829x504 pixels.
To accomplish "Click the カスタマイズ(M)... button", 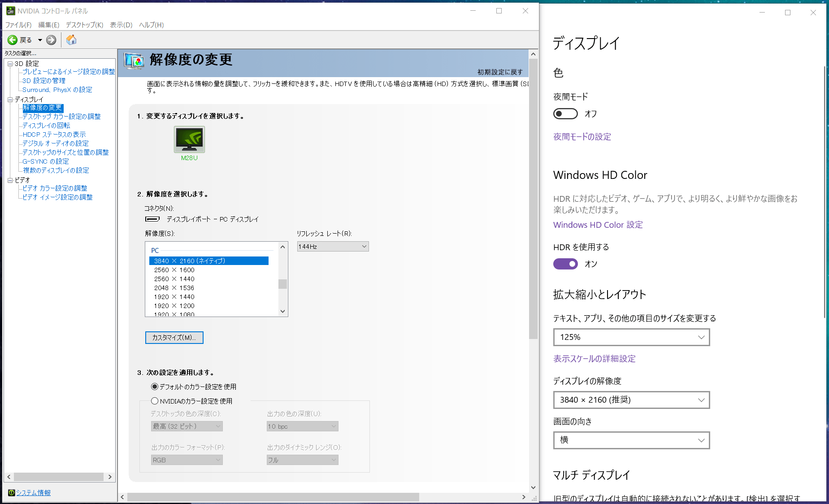I will click(x=174, y=338).
